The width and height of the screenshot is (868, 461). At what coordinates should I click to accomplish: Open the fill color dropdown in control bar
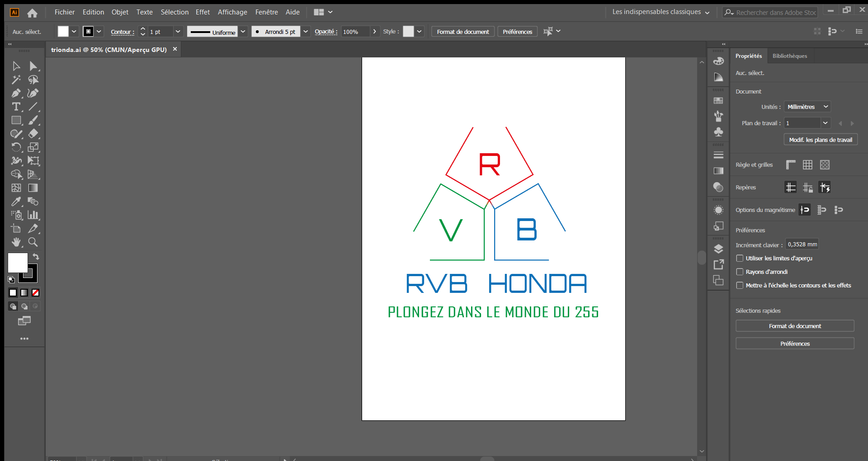point(74,32)
